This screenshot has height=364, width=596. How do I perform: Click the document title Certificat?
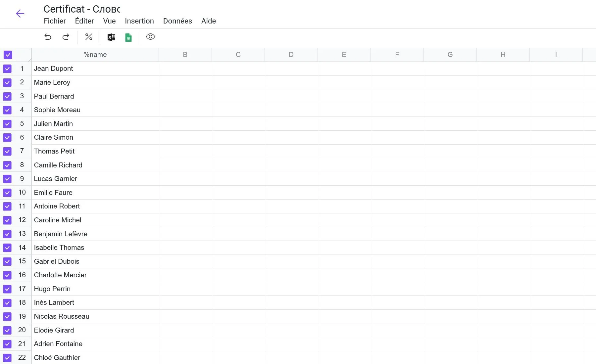tap(81, 9)
